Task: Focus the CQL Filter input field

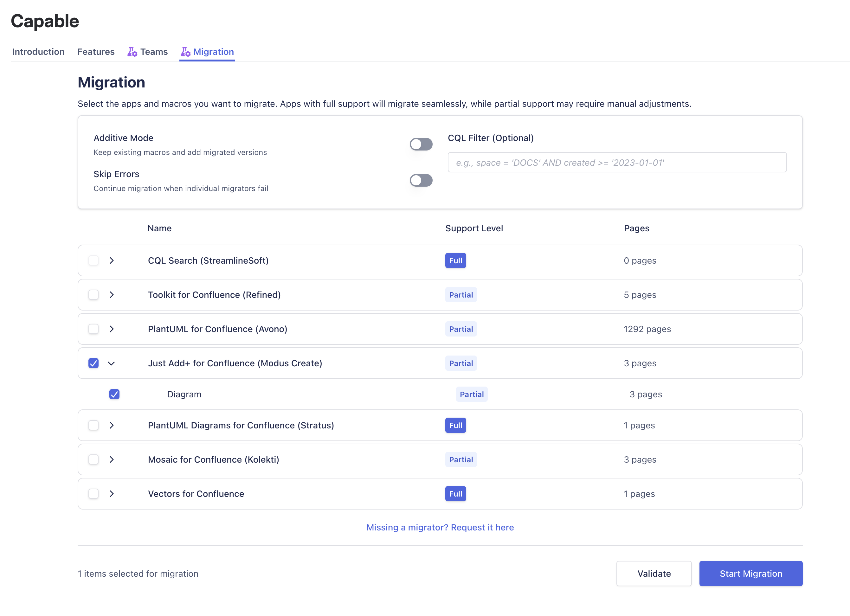Action: (x=617, y=163)
